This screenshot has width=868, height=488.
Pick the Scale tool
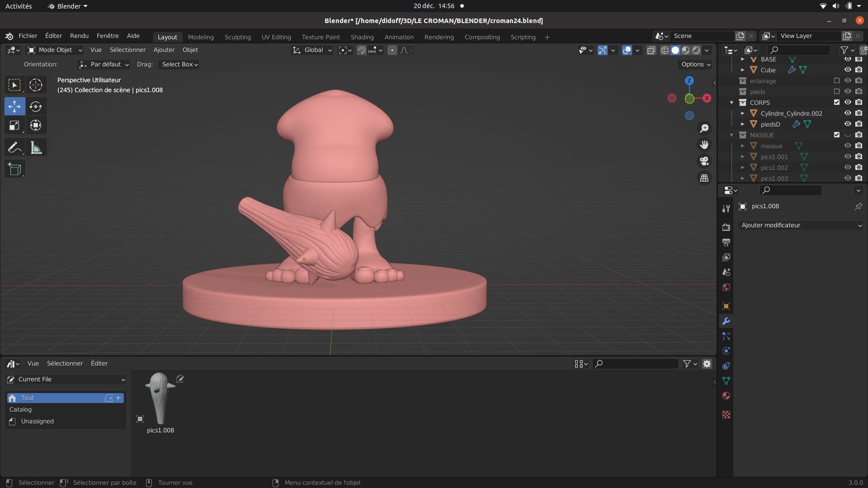click(14, 126)
